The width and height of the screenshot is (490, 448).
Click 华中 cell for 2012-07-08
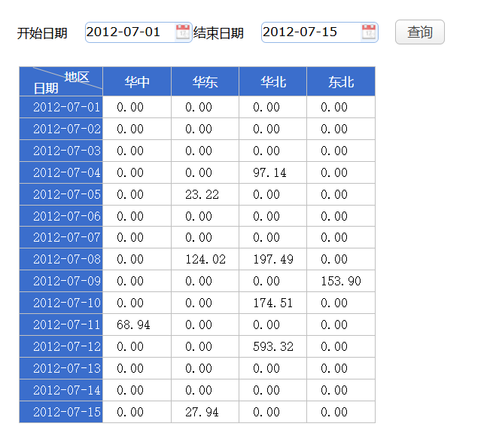pyautogui.click(x=137, y=259)
